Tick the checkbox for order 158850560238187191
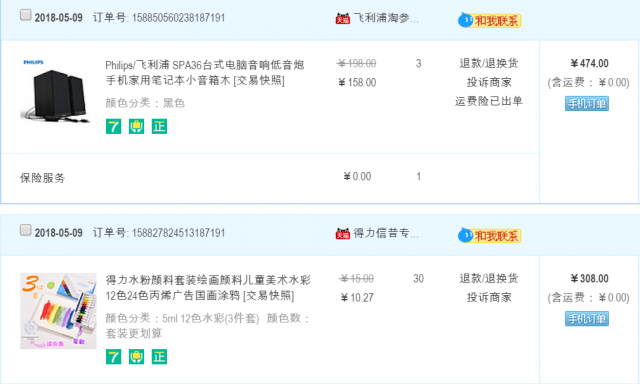The width and height of the screenshot is (640, 384). [x=25, y=15]
